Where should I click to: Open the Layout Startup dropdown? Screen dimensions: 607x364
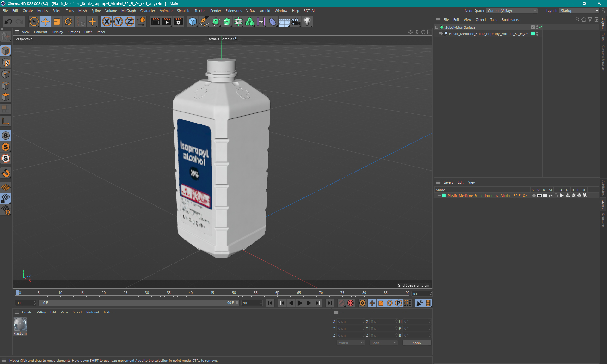coord(579,11)
